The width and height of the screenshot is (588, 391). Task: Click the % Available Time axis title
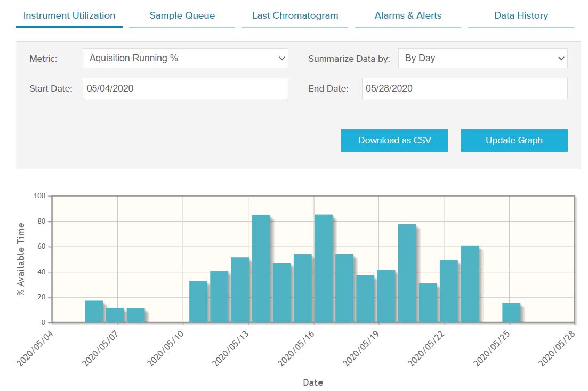pyautogui.click(x=21, y=259)
